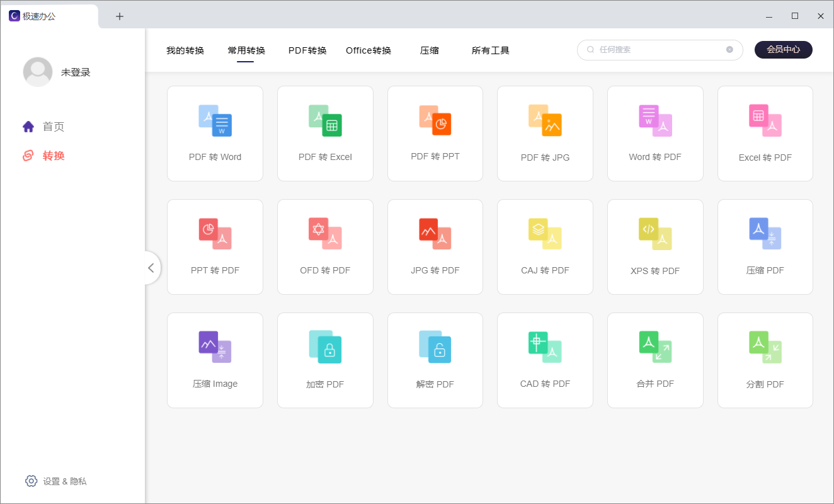834x504 pixels.
Task: Collapse the sidebar with the chevron arrow
Action: [151, 267]
